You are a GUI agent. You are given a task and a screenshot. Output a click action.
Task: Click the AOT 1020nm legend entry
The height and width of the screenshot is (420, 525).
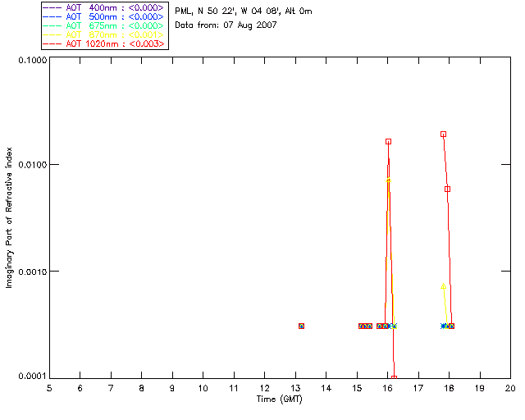tap(104, 44)
